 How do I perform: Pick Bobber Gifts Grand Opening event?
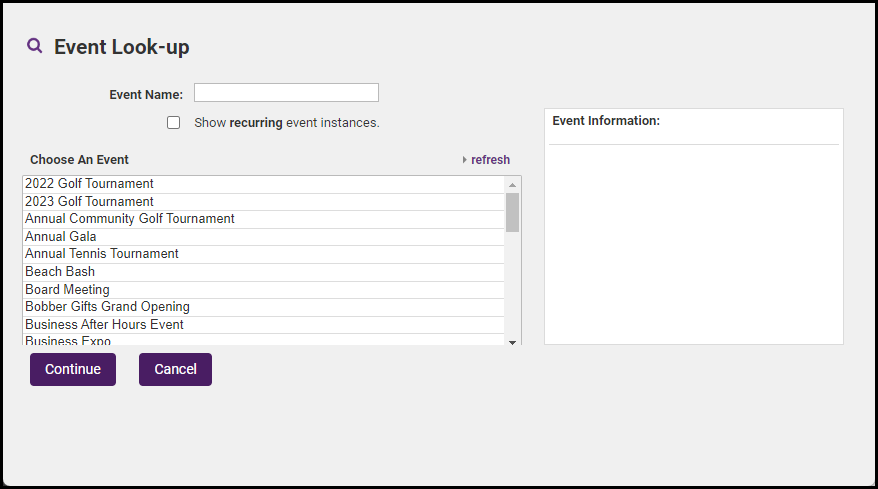pos(107,307)
